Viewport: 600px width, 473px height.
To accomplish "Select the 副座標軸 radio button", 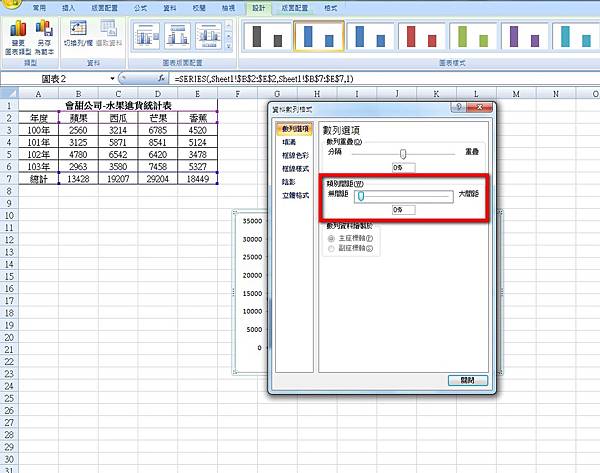I will 331,249.
